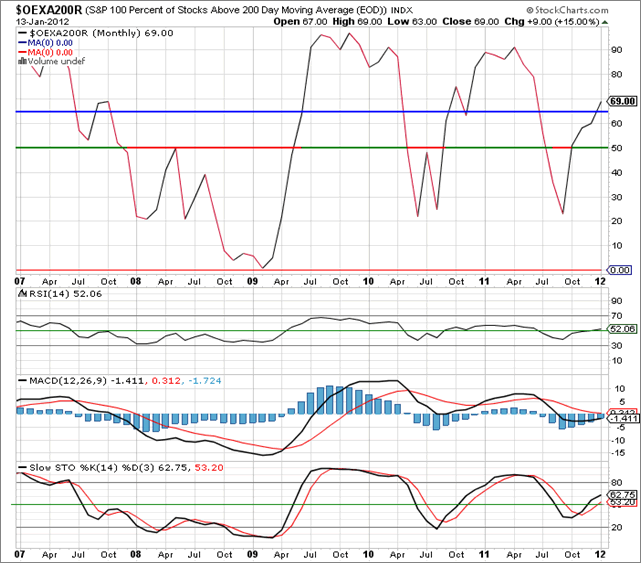Click the 52.06 RSI value tag

[622, 328]
